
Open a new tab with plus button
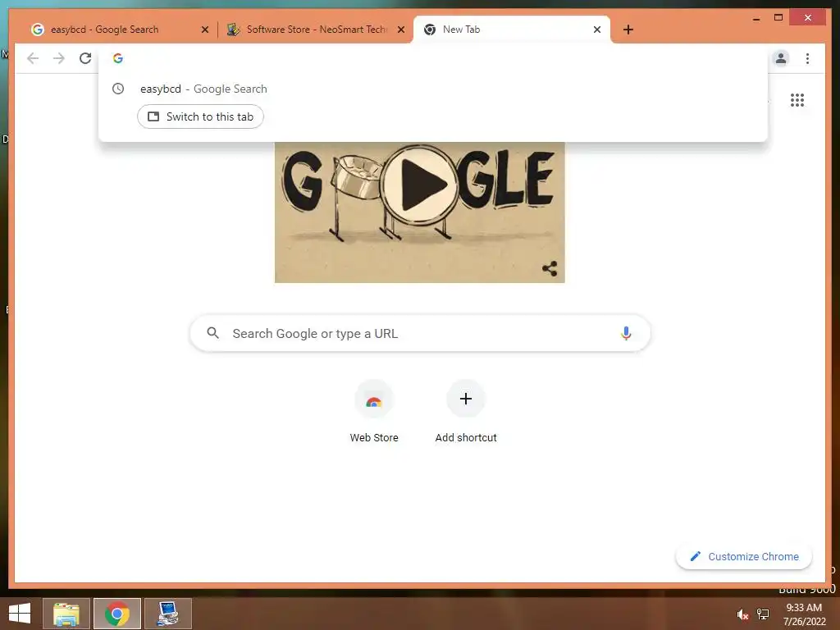click(628, 30)
